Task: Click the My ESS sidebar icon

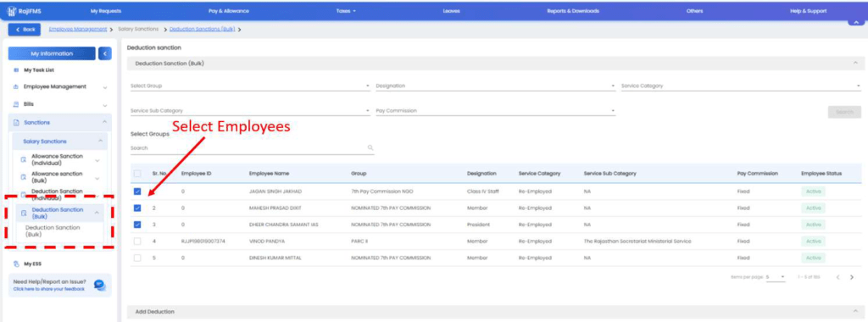Action: click(16, 264)
